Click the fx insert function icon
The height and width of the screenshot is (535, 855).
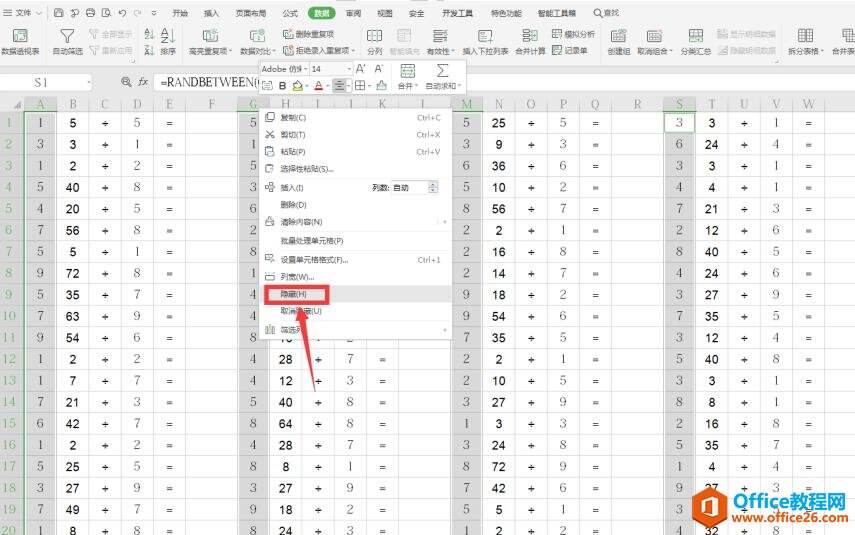(143, 82)
